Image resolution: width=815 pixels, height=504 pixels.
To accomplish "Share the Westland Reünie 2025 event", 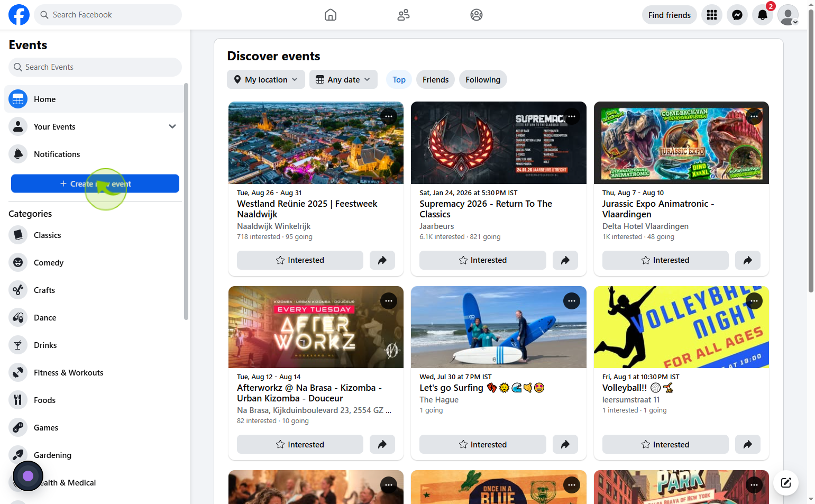I will (x=382, y=260).
